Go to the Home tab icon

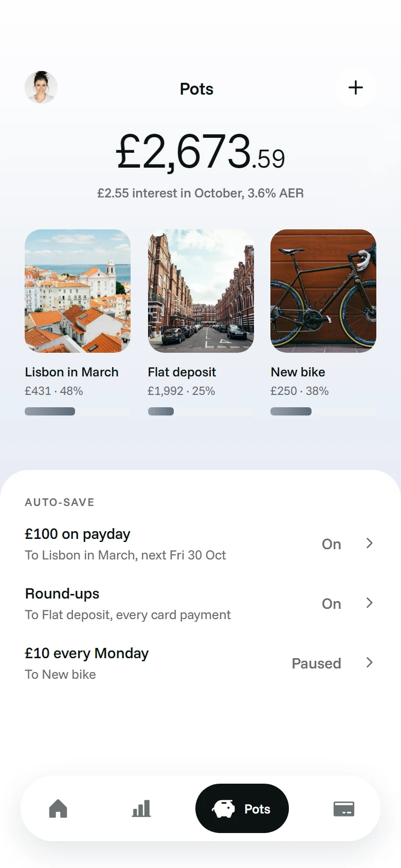(x=58, y=808)
